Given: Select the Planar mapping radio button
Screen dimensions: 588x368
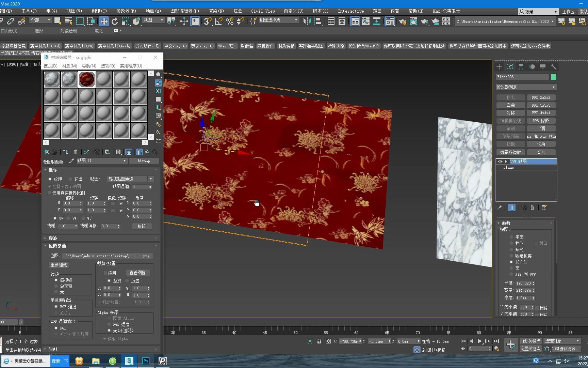Looking at the screenshot, I should (x=511, y=237).
